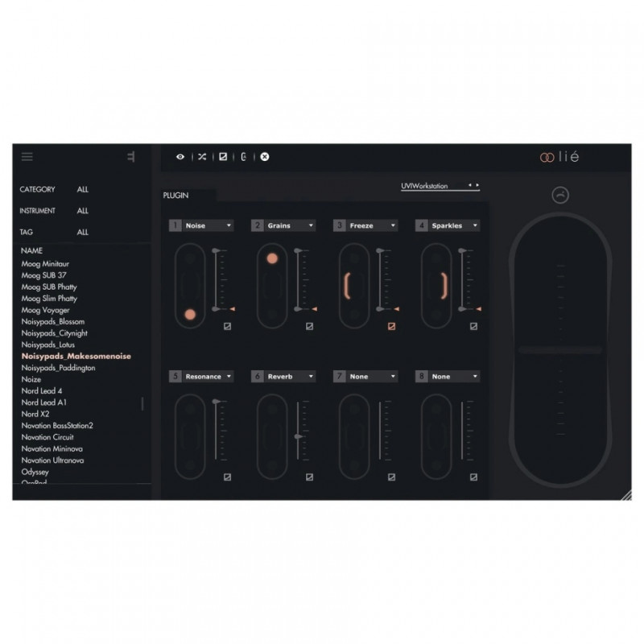
Task: Toggle edit icon under Grains slot
Action: [x=309, y=326]
